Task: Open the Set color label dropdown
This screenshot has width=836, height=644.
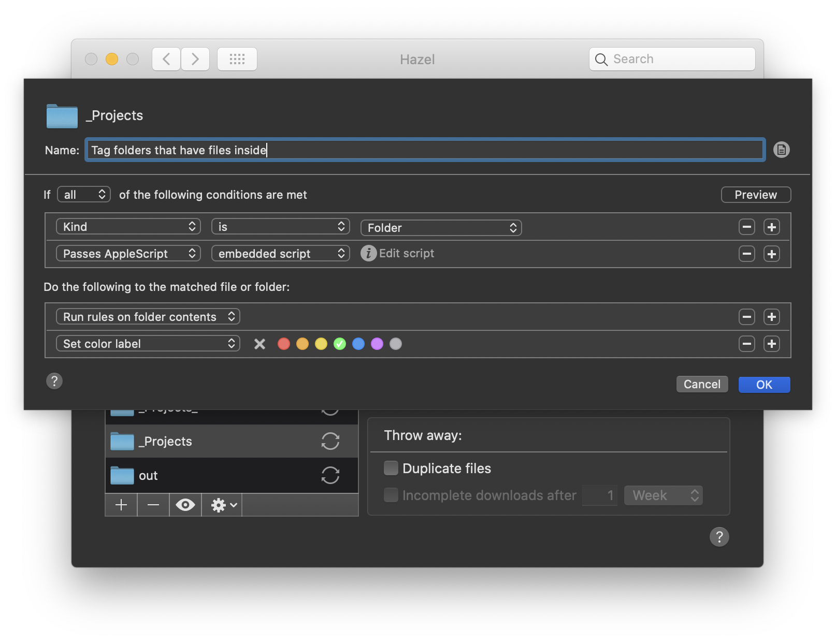Action: pyautogui.click(x=148, y=344)
